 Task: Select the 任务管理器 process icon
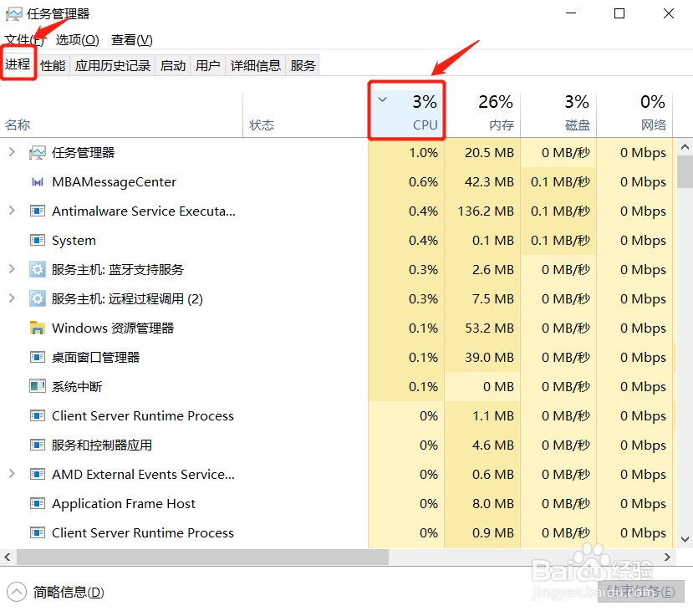(x=37, y=152)
